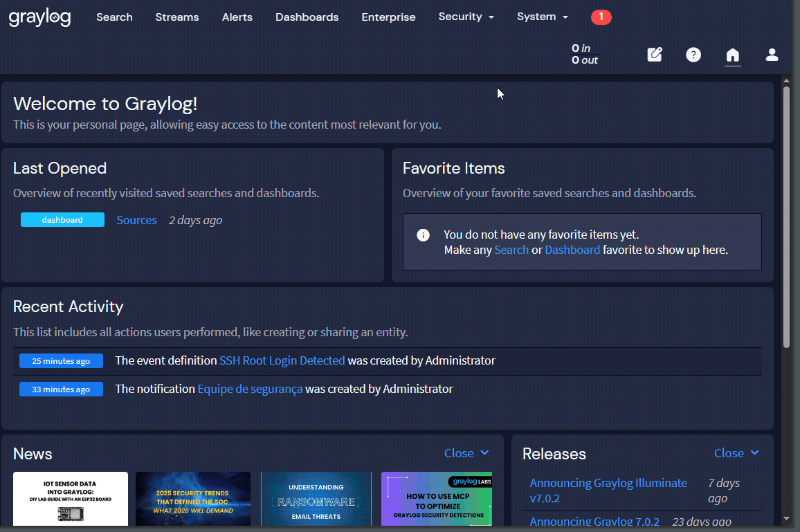Open the Dashboards menu item
Image resolution: width=800 pixels, height=532 pixels.
coord(307,17)
